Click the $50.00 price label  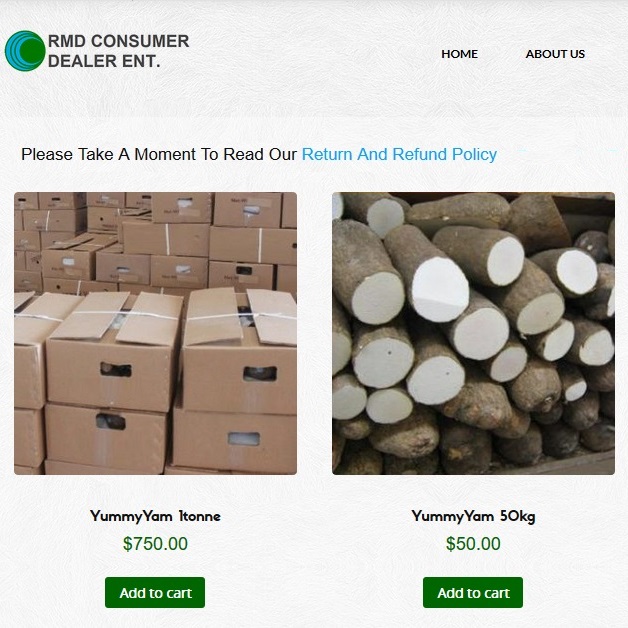473,543
